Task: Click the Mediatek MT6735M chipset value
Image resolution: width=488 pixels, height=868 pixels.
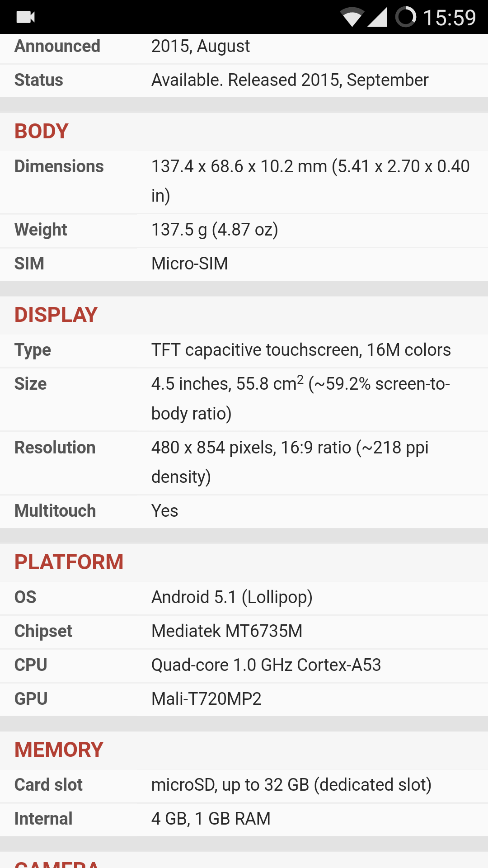Action: (x=227, y=631)
